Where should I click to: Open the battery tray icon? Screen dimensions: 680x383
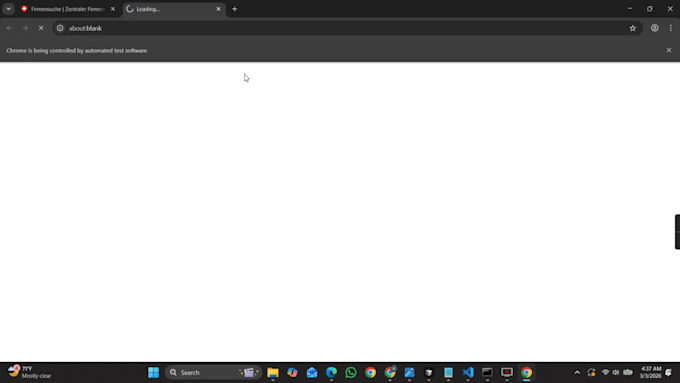pos(628,373)
